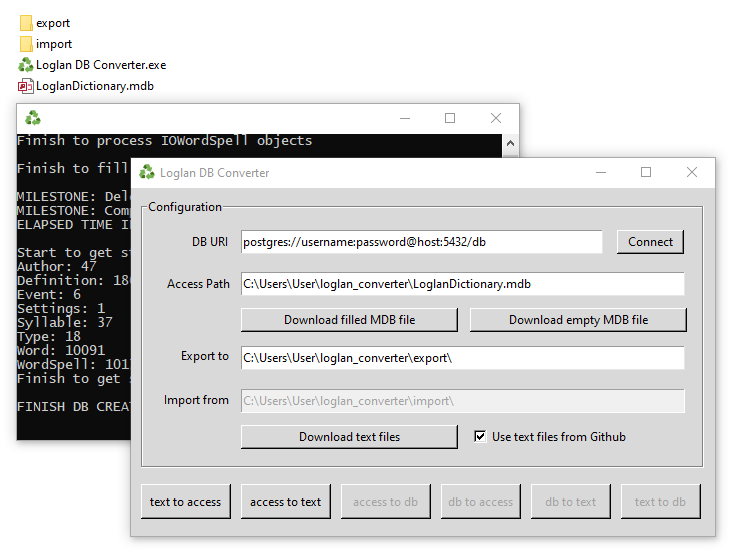The image size is (730, 552).
Task: Click console line 'Finish to process IOWordSpell objects'
Action: [164, 141]
